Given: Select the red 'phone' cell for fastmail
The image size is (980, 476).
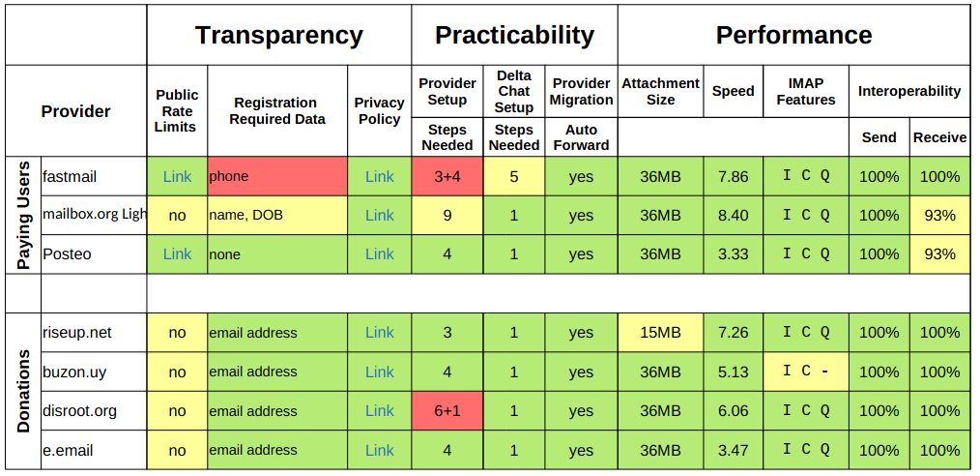Looking at the screenshot, I should click(277, 176).
